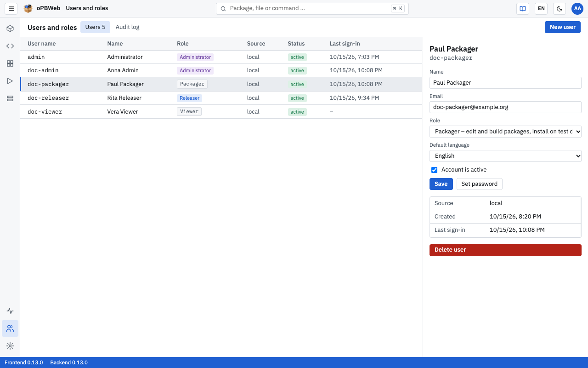Select the admin user row
The height and width of the screenshot is (368, 588).
click(x=221, y=57)
